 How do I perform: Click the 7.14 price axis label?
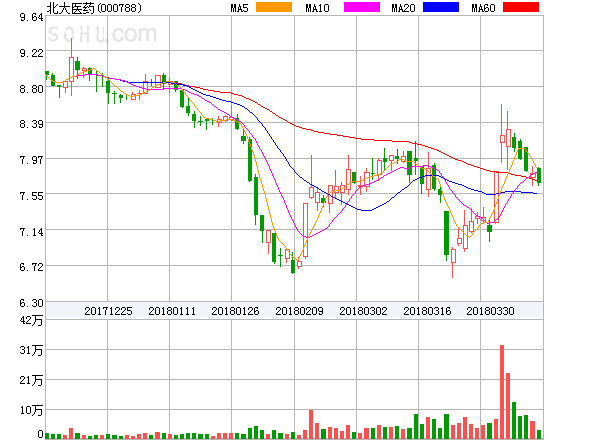click(31, 232)
